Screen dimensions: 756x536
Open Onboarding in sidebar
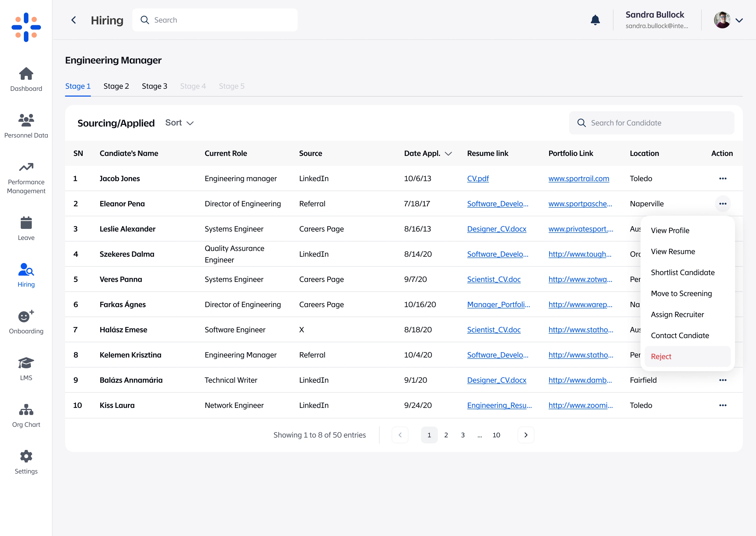pos(26,322)
